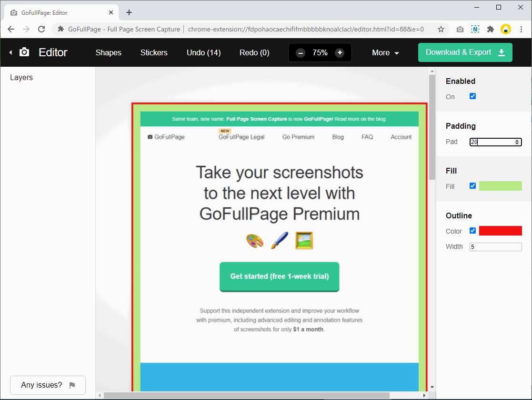Click the Padding heading

pyautogui.click(x=461, y=126)
